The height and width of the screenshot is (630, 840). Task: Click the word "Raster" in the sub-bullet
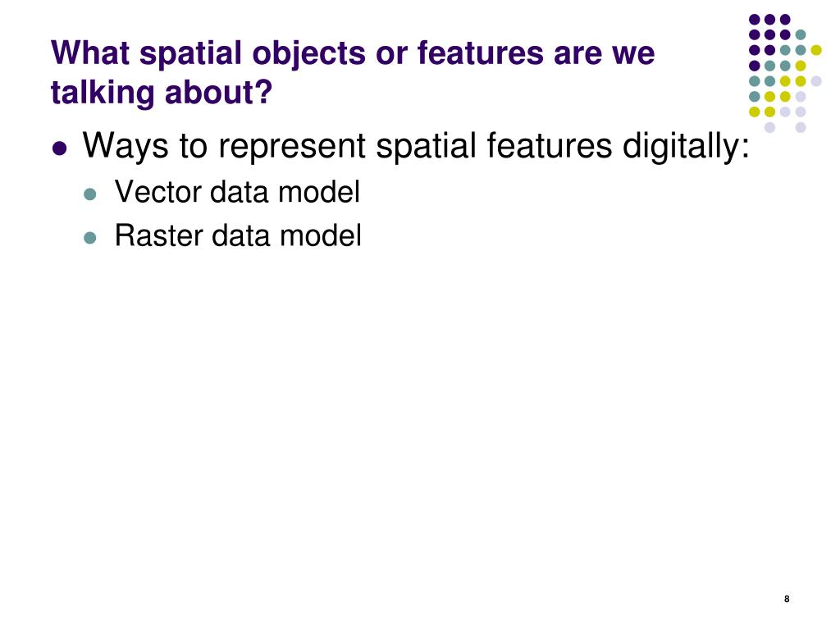159,235
